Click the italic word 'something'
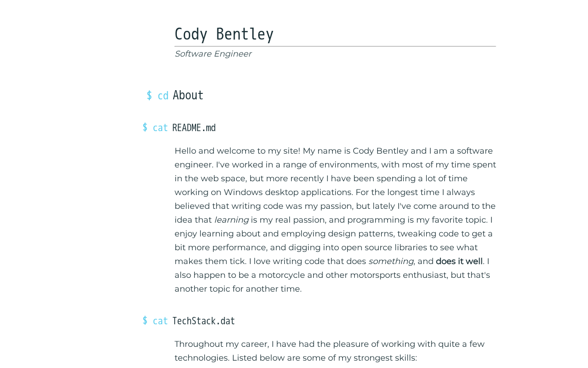 coord(390,261)
